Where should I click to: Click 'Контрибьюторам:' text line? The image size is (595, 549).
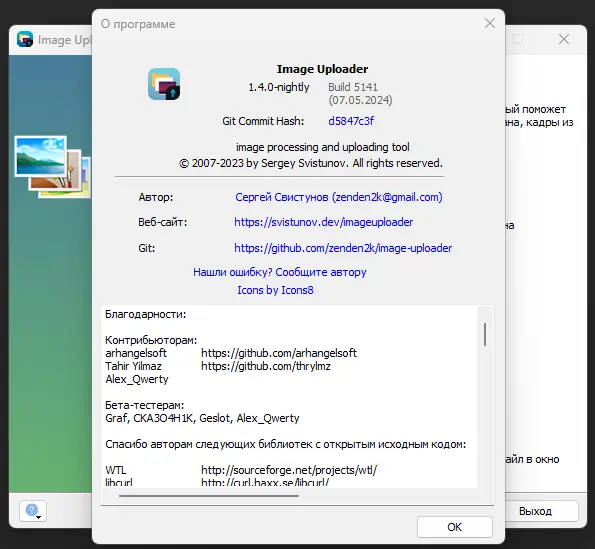151,340
